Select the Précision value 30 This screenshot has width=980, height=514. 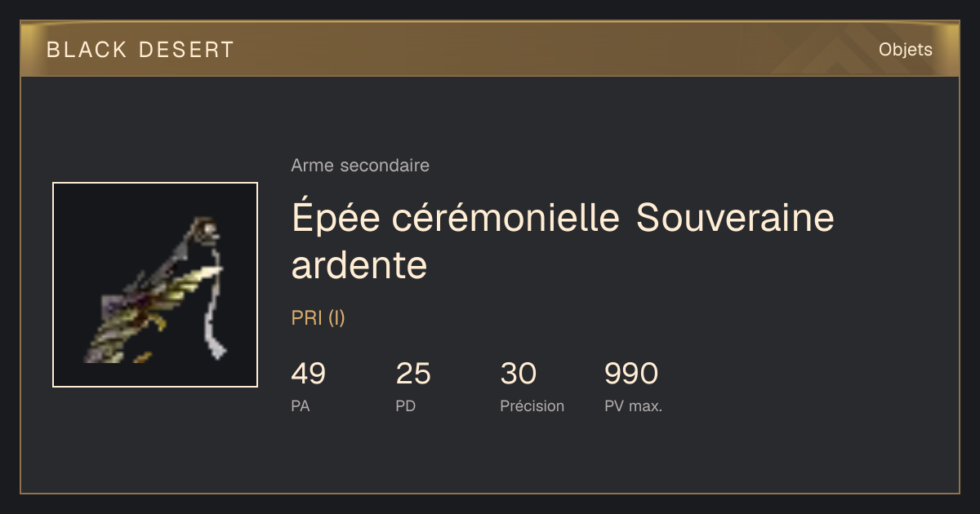point(519,374)
